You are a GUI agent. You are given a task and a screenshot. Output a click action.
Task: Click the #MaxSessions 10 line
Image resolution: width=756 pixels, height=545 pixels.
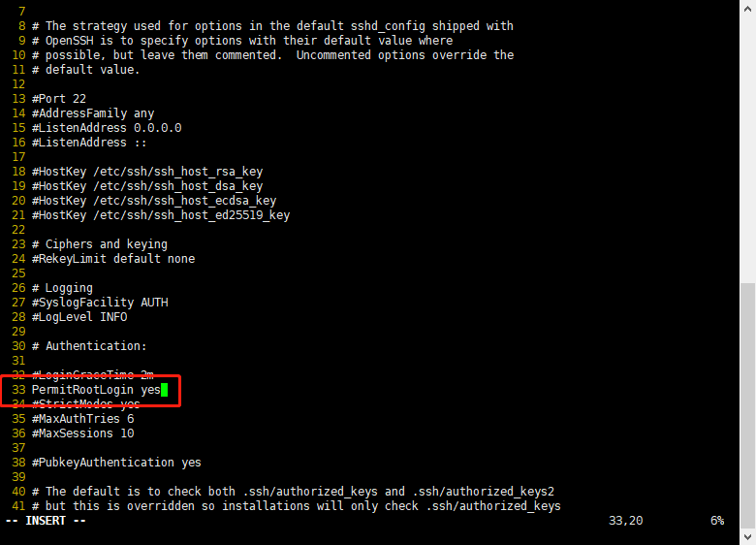point(83,433)
